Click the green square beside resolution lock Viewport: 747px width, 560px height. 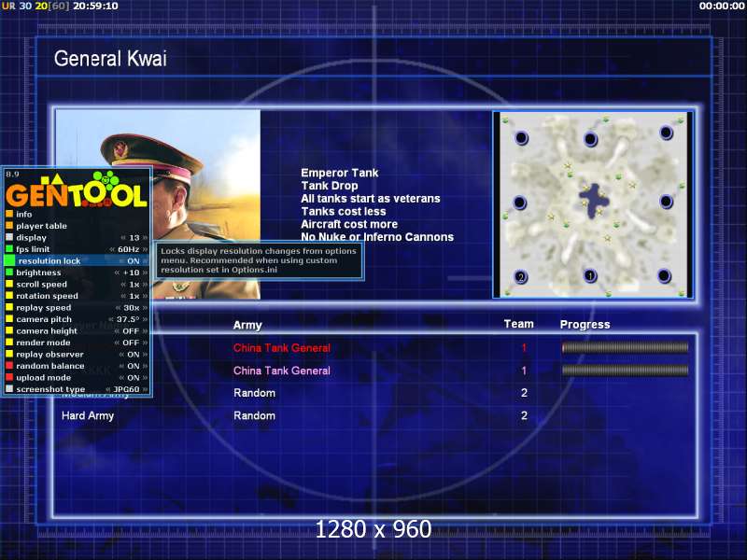coord(9,260)
